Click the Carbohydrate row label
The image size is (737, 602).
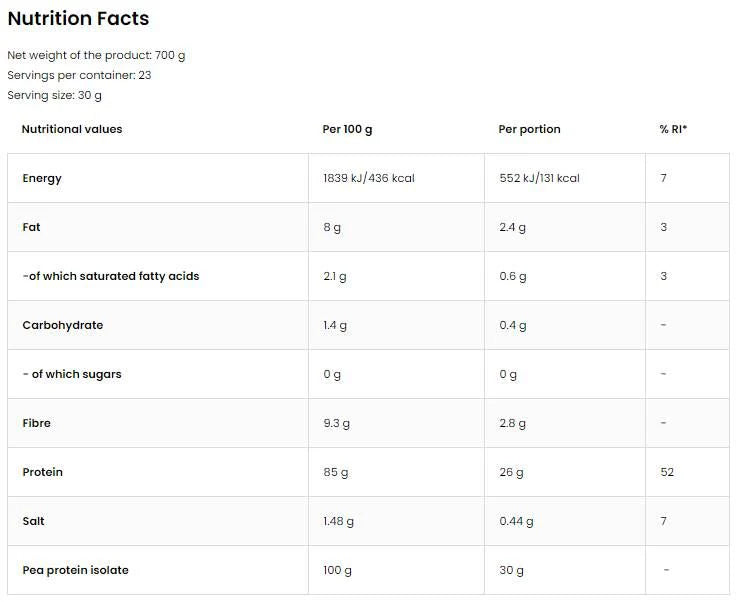[62, 325]
